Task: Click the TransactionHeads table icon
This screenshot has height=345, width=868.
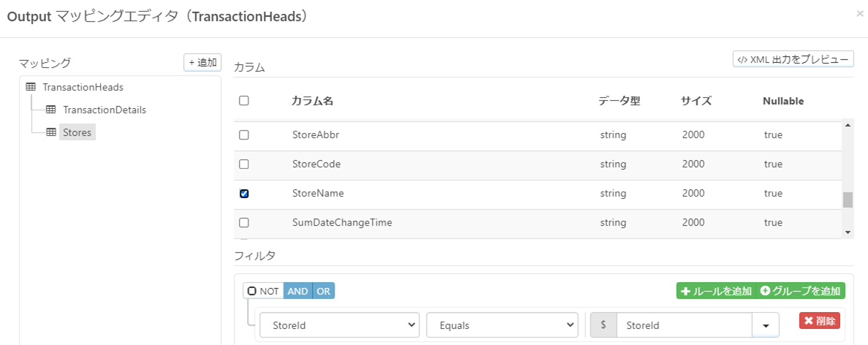Action: [31, 87]
